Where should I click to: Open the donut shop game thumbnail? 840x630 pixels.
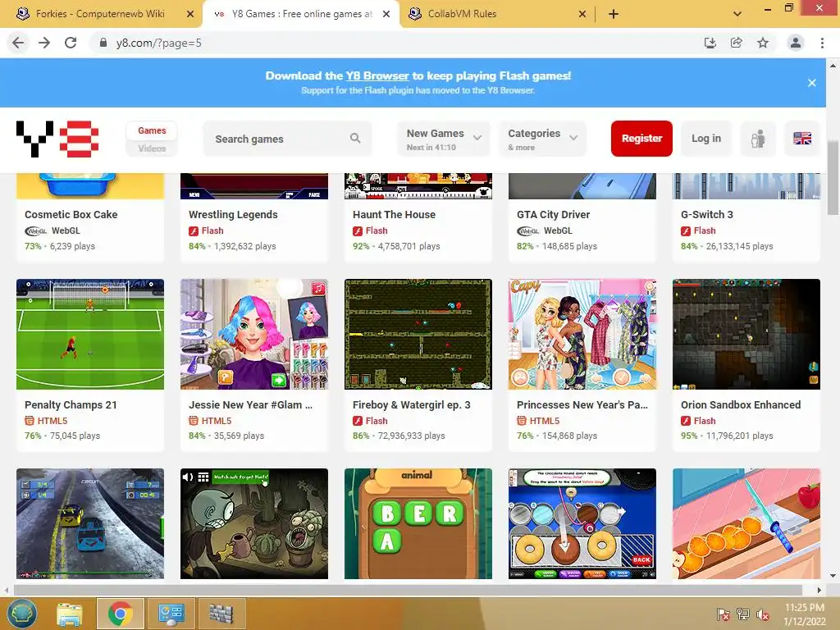582,523
